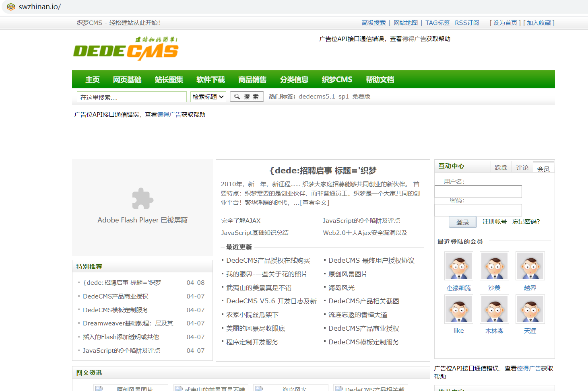Open 插入的Flash添加透明或其他 in 特别推荐
This screenshot has height=391, width=588.
click(121, 337)
